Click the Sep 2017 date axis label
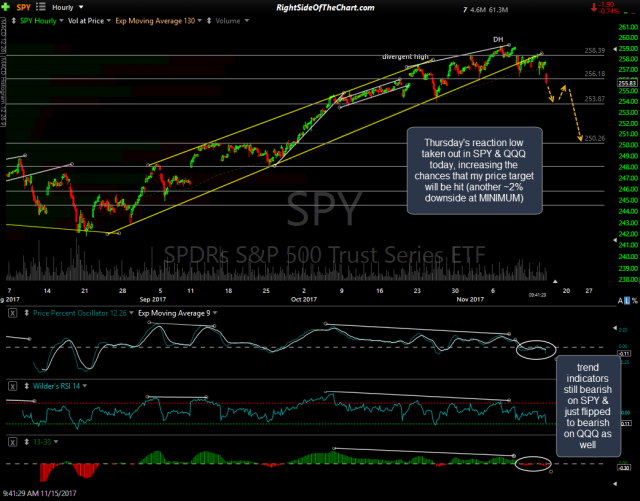Image resolution: width=640 pixels, height=501 pixels. click(153, 299)
